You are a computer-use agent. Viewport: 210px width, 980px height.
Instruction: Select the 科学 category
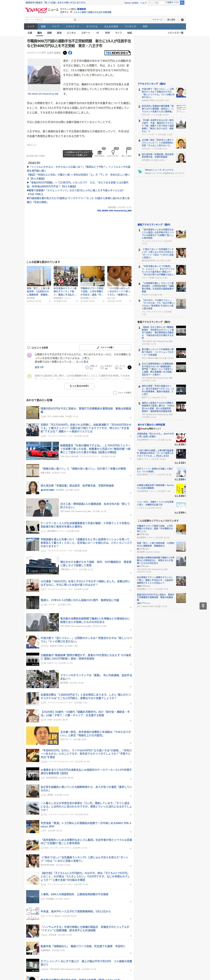point(107,33)
